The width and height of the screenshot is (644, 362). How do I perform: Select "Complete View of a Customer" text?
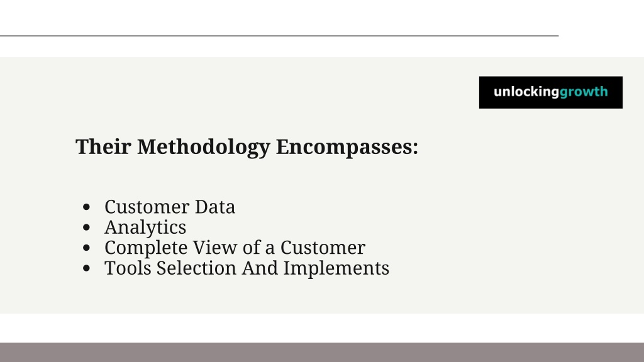235,248
